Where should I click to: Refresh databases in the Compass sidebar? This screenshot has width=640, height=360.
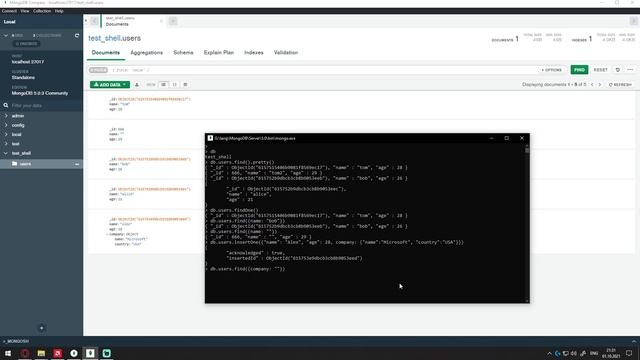coord(77,36)
